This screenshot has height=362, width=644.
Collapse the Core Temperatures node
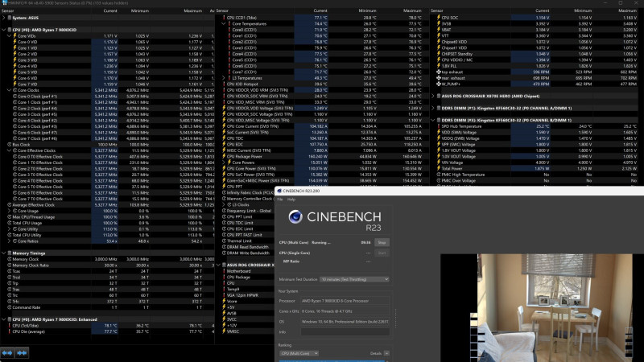[x=224, y=24]
